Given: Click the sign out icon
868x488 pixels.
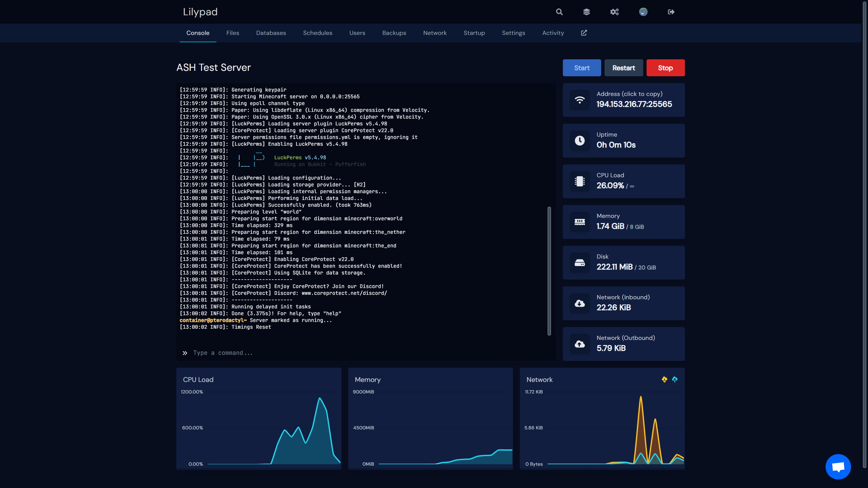Looking at the screenshot, I should point(671,12).
